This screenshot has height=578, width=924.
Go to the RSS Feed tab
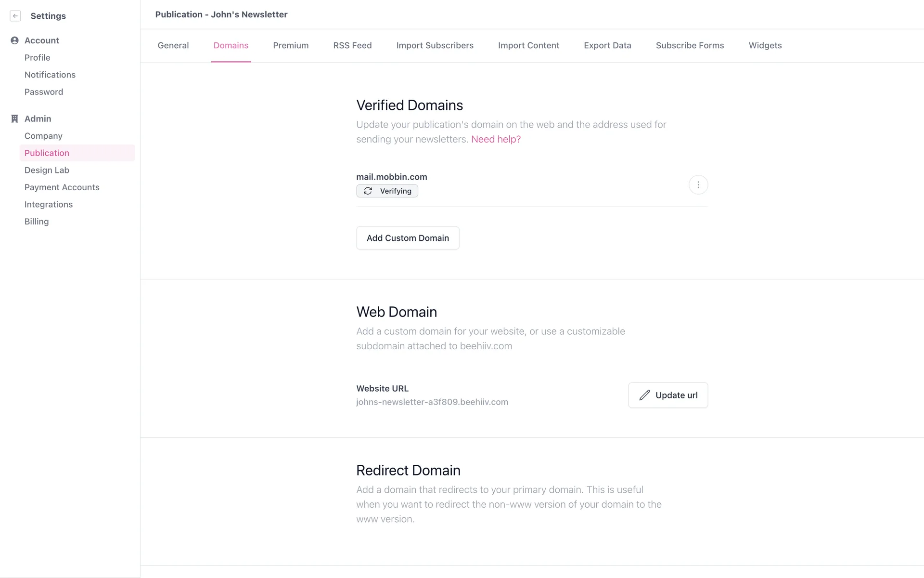[352, 46]
